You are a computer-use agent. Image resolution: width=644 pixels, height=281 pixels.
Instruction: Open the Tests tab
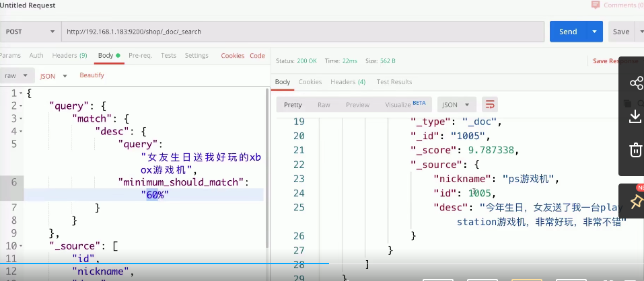pyautogui.click(x=168, y=55)
